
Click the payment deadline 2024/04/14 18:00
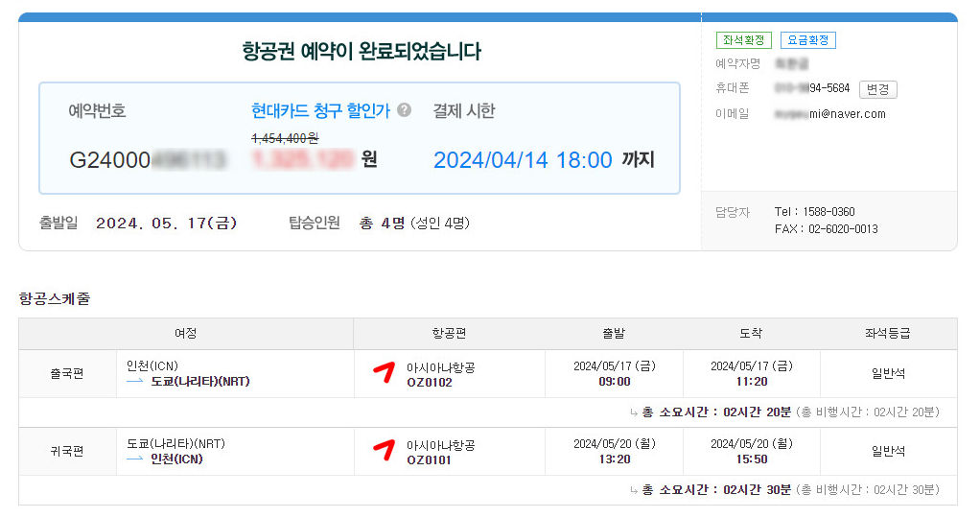[523, 160]
